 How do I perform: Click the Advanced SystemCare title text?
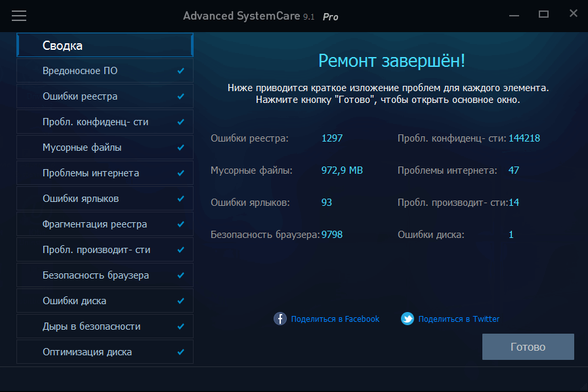click(241, 16)
